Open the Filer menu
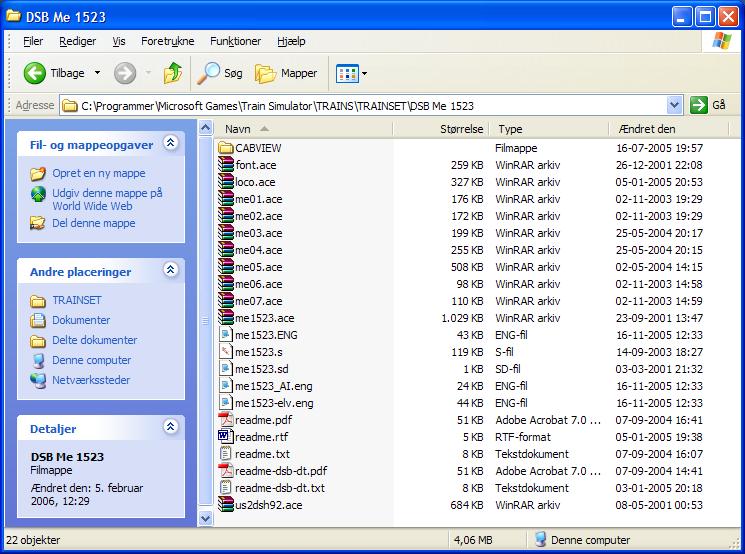 pyautogui.click(x=33, y=41)
